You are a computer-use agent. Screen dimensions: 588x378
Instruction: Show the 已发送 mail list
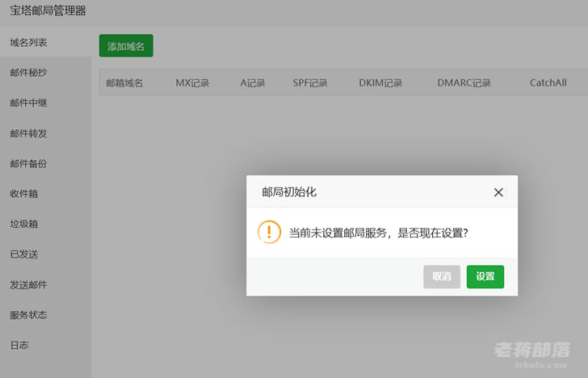click(x=46, y=254)
